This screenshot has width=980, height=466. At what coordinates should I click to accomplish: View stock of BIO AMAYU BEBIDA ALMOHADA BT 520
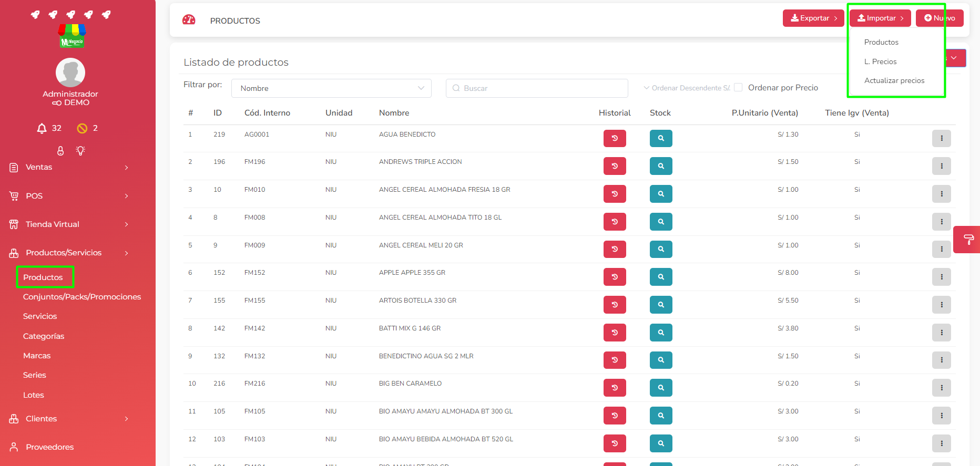point(661,443)
